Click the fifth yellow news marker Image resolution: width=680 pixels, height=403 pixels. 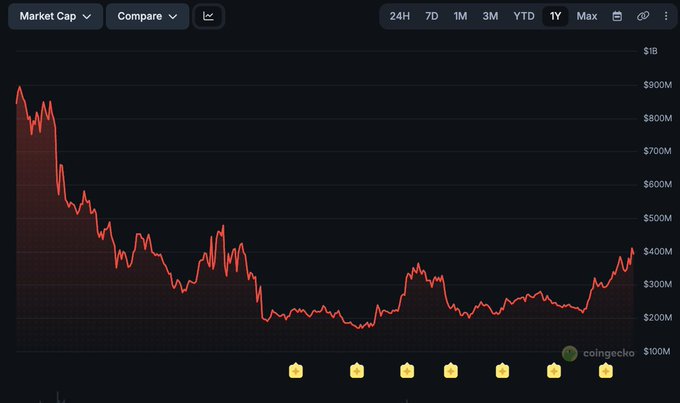point(502,371)
